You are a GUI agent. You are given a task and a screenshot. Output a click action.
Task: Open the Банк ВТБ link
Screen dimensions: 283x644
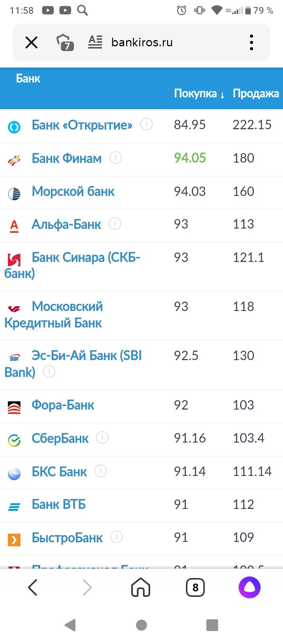pyautogui.click(x=59, y=504)
